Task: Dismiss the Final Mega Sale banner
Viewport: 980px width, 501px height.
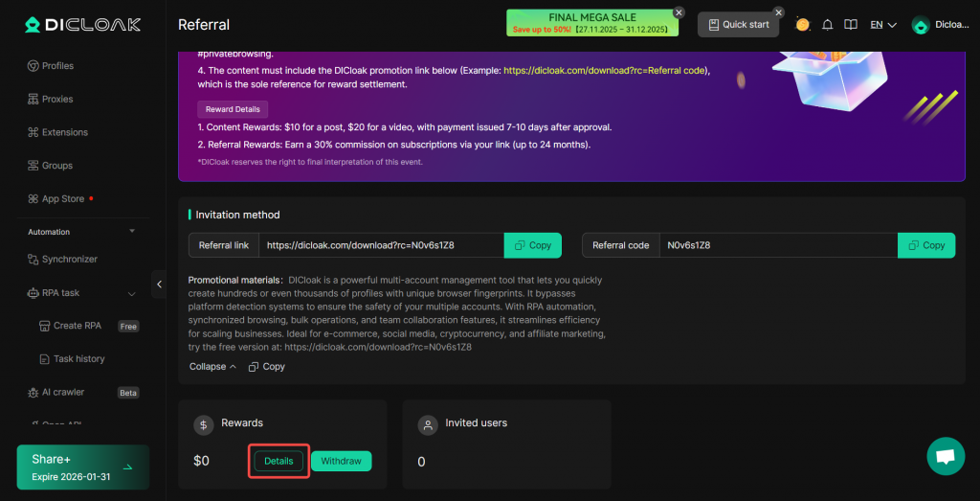Action: pyautogui.click(x=679, y=12)
